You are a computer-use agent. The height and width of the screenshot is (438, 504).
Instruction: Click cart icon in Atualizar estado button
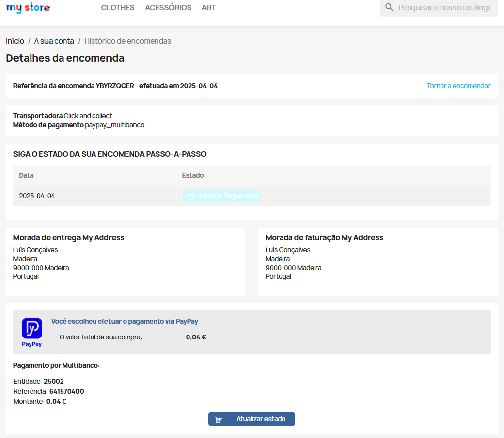[219, 419]
